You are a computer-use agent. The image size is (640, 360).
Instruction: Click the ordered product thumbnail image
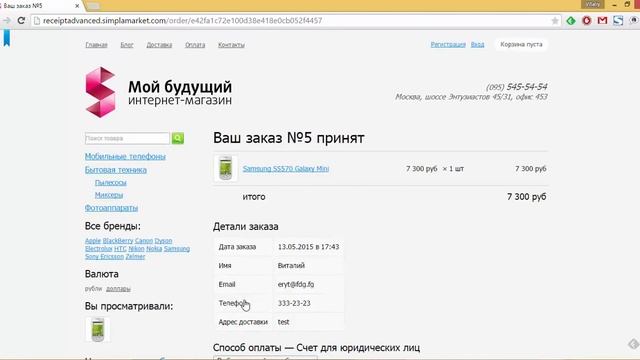[226, 168]
